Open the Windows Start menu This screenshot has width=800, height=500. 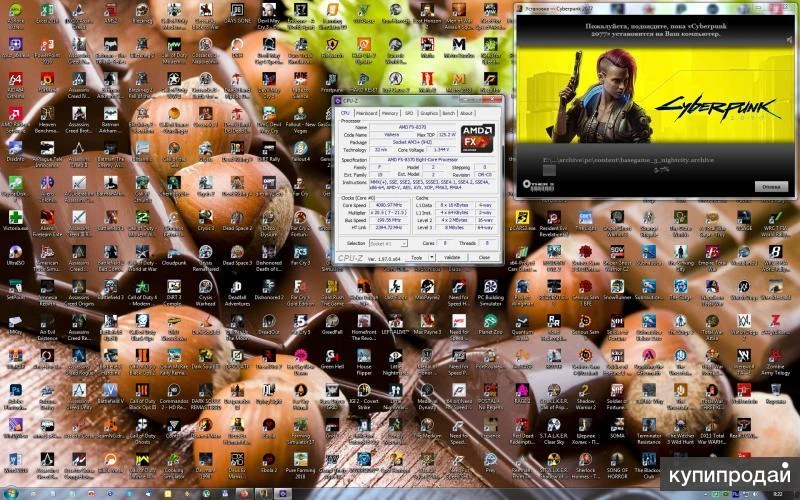point(12,491)
